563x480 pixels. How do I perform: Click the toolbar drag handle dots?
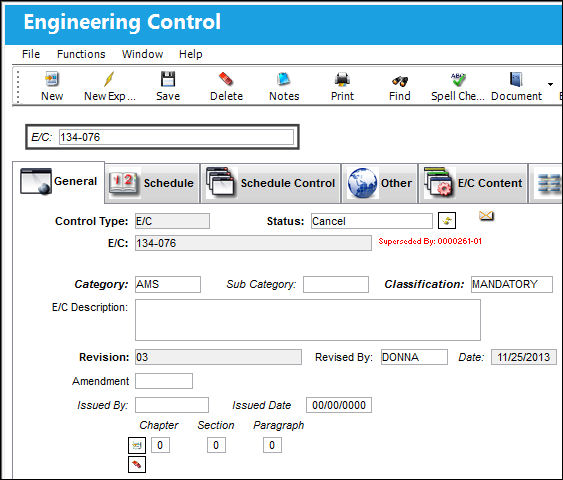(x=18, y=86)
